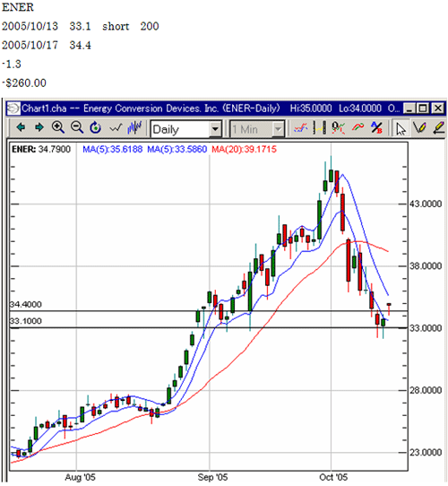The image size is (448, 486).
Task: Click the MA(5):35.6188 legend label
Action: [x=113, y=150]
